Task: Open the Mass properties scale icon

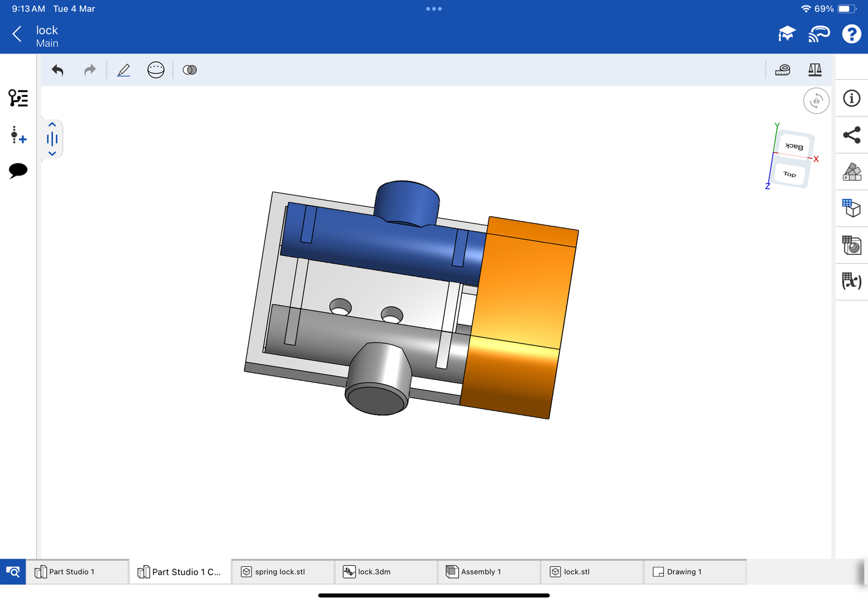Action: (x=815, y=70)
